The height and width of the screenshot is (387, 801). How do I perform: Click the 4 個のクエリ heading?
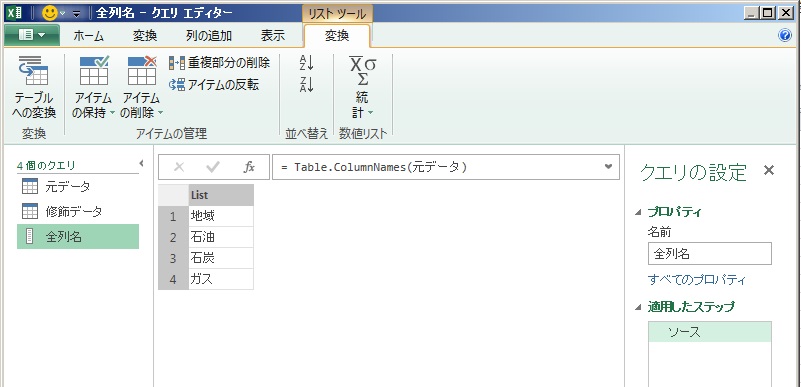46,165
